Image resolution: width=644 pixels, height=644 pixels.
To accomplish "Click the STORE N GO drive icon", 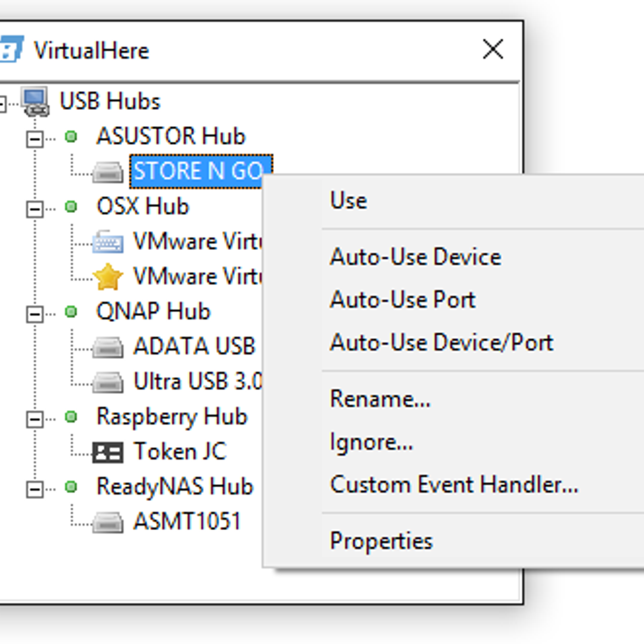I will click(x=108, y=173).
